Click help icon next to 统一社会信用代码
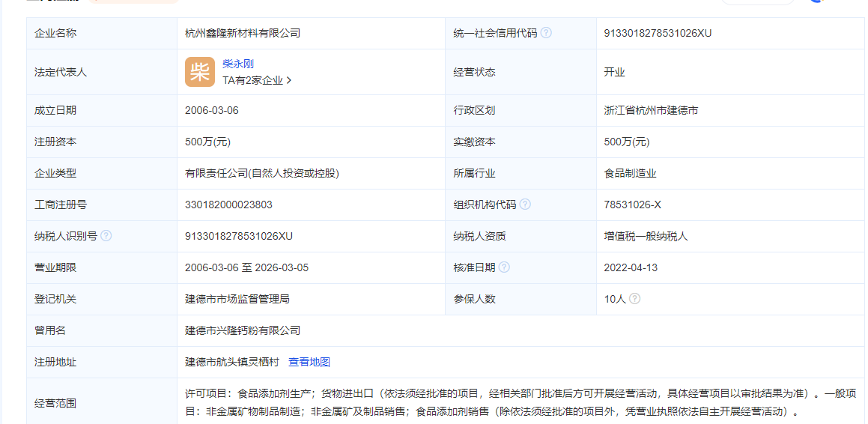The width and height of the screenshot is (868, 424). (x=546, y=33)
